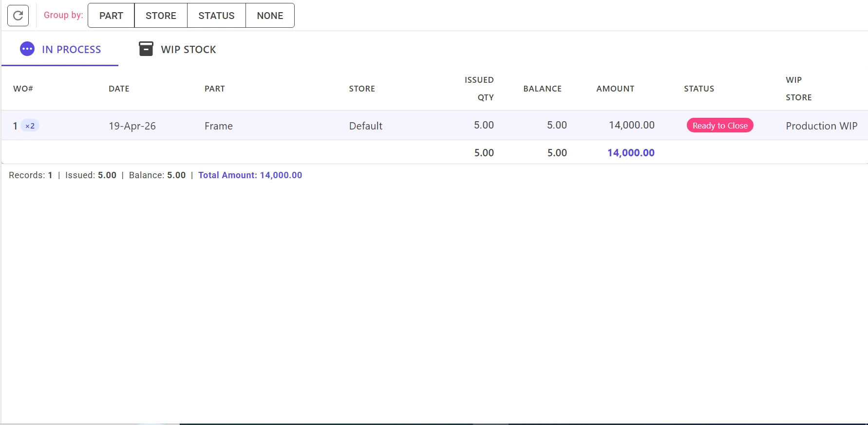Click the WIP Stock archive box icon
Image resolution: width=868 pixels, height=425 pixels.
146,49
